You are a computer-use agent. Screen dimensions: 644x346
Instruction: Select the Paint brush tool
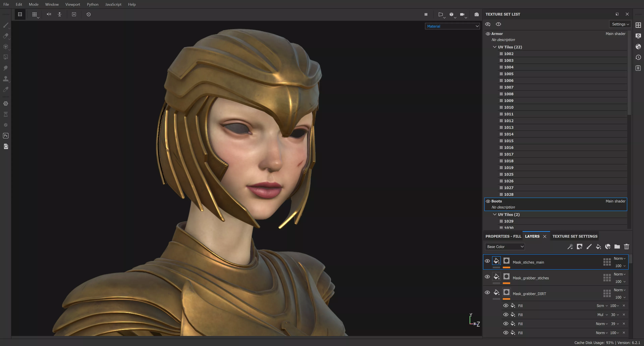(x=6, y=25)
